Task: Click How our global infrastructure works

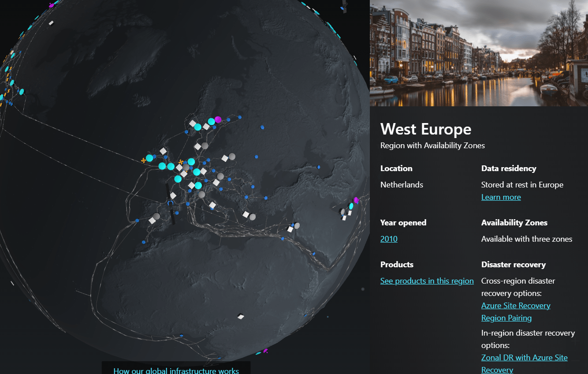Action: click(176, 370)
